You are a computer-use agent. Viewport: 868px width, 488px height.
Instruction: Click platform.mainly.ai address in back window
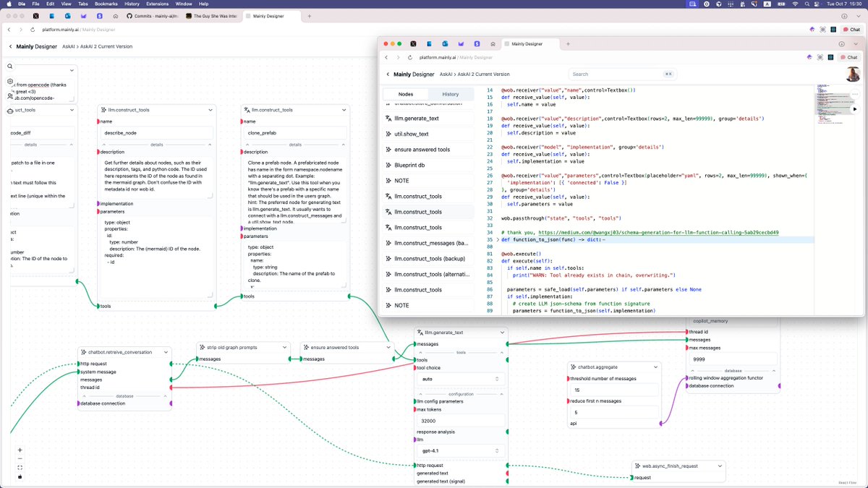(x=61, y=30)
